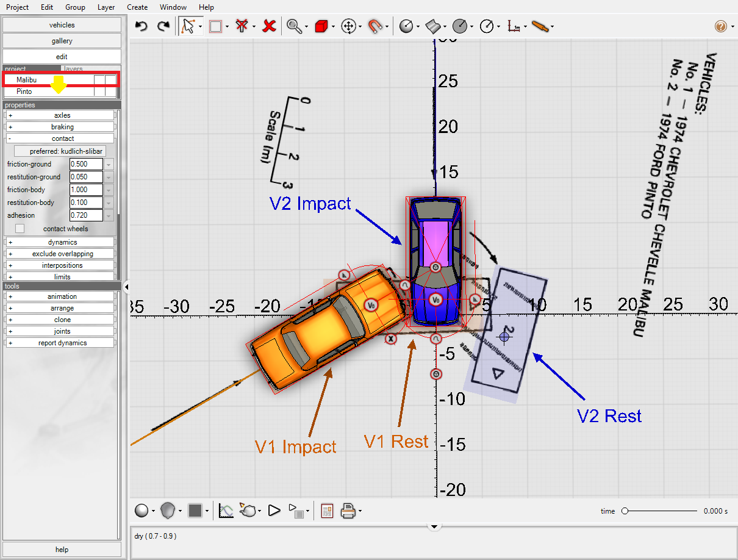The width and height of the screenshot is (738, 560).
Task: Start the simulation with the play icon
Action: point(274,511)
